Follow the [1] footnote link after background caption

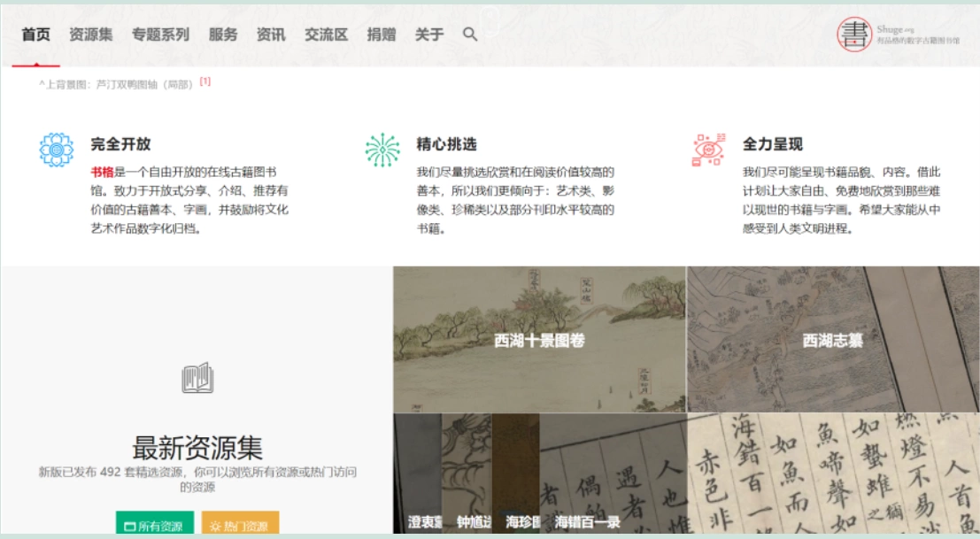tap(205, 81)
